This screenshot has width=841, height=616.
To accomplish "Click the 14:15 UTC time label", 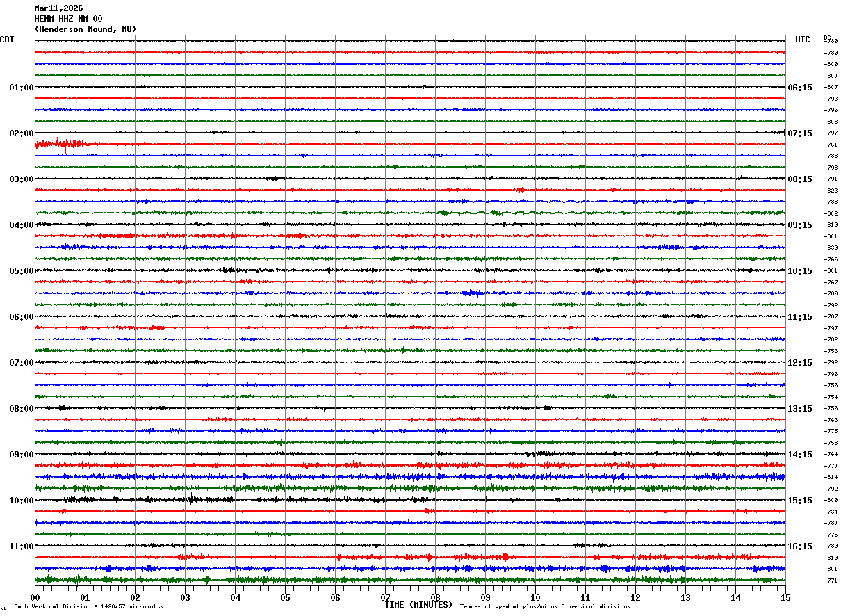I will coord(800,455).
